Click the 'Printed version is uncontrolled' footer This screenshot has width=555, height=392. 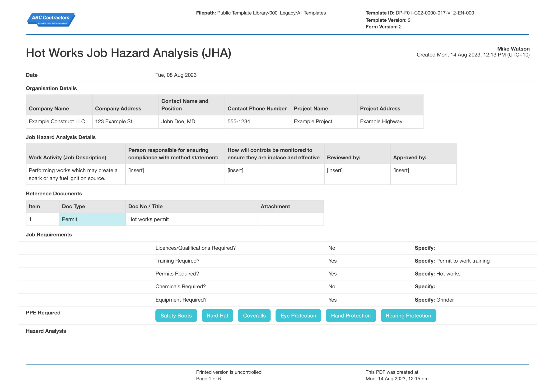click(229, 372)
